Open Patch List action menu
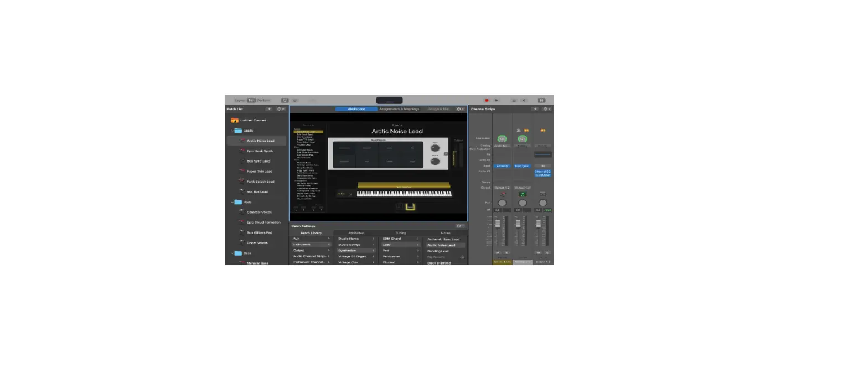The height and width of the screenshot is (373, 868). click(281, 109)
